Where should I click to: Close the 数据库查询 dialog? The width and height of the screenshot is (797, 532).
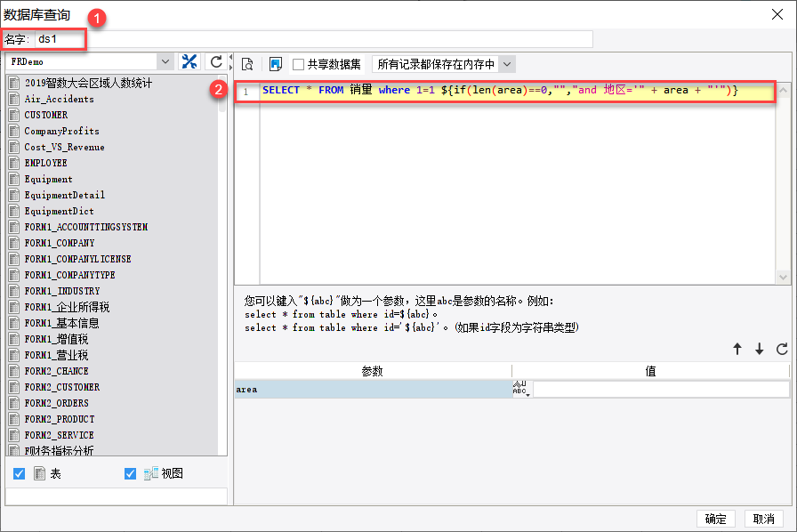coord(777,14)
